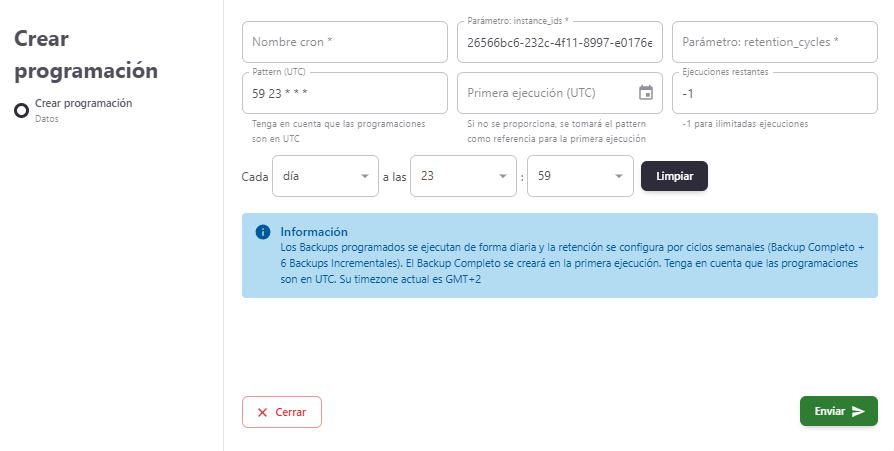Open the calendar date picker icon
894x451 pixels.
[646, 93]
